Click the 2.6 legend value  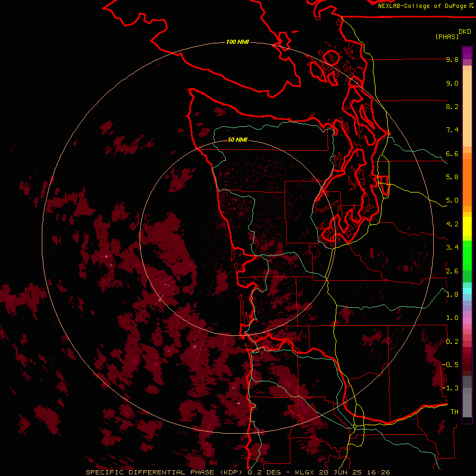(452, 271)
